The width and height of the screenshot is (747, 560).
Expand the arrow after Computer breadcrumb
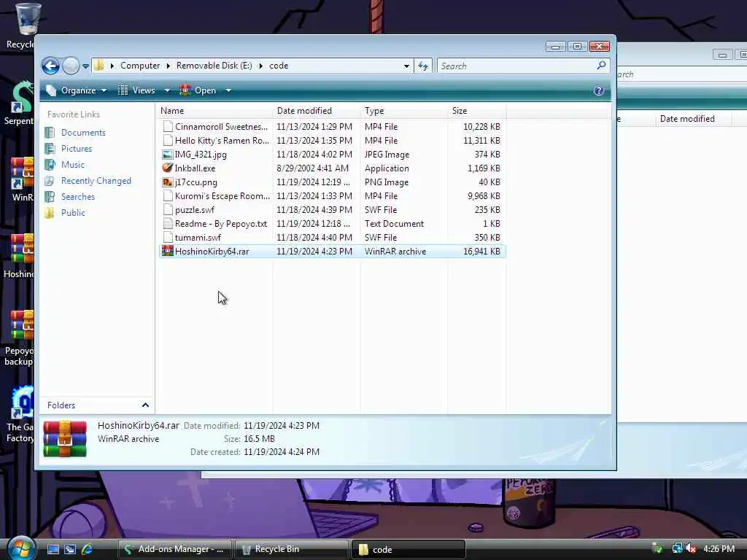point(169,66)
